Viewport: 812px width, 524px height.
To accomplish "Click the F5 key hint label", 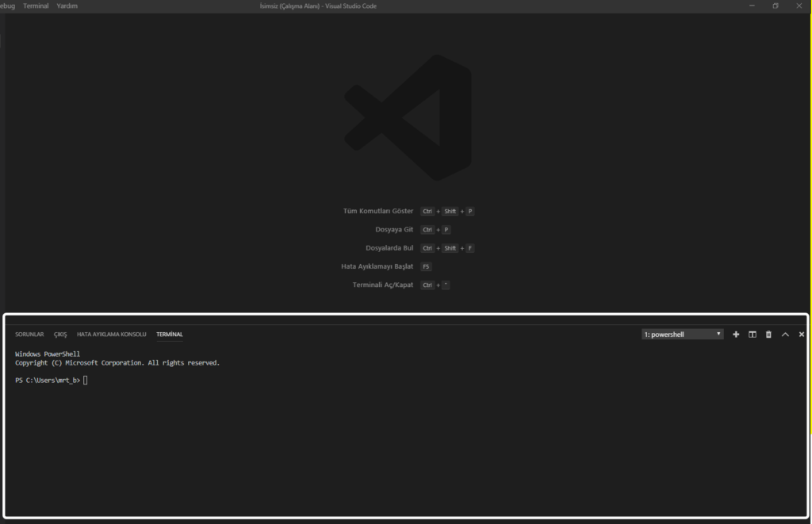I will (426, 266).
